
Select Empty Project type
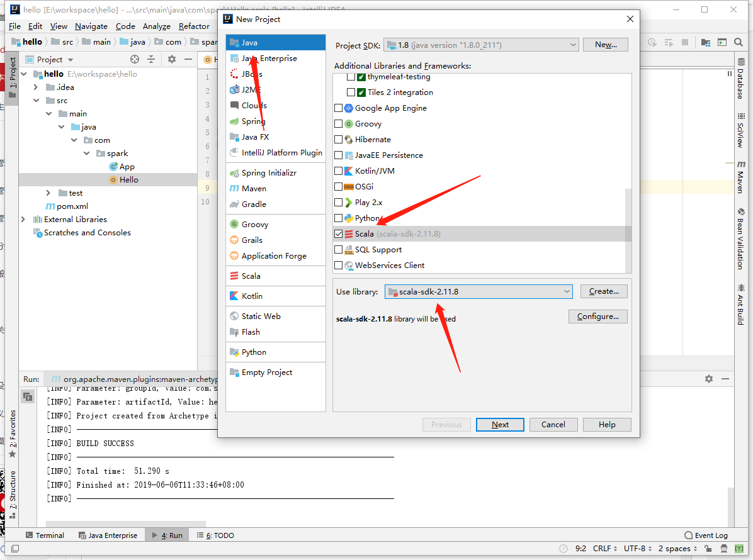coord(276,372)
